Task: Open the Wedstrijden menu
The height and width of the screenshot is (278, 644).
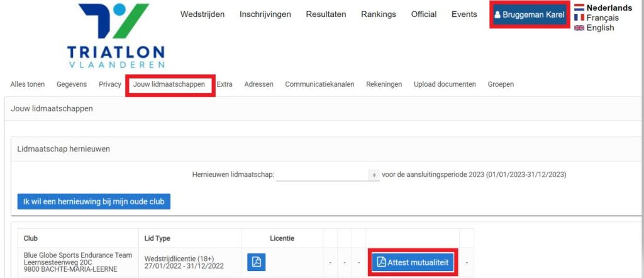Action: 203,14
